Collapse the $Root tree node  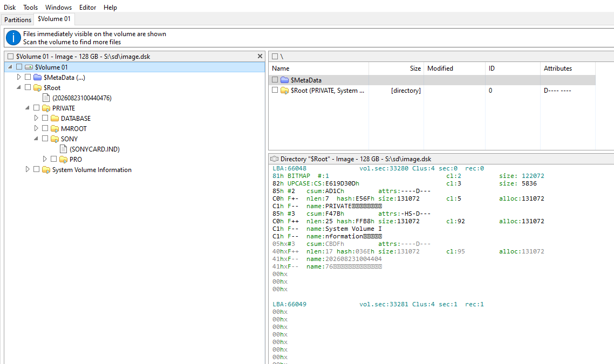click(x=19, y=87)
